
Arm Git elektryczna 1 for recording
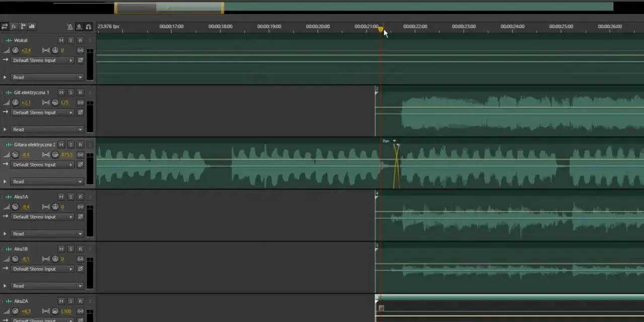click(x=80, y=93)
